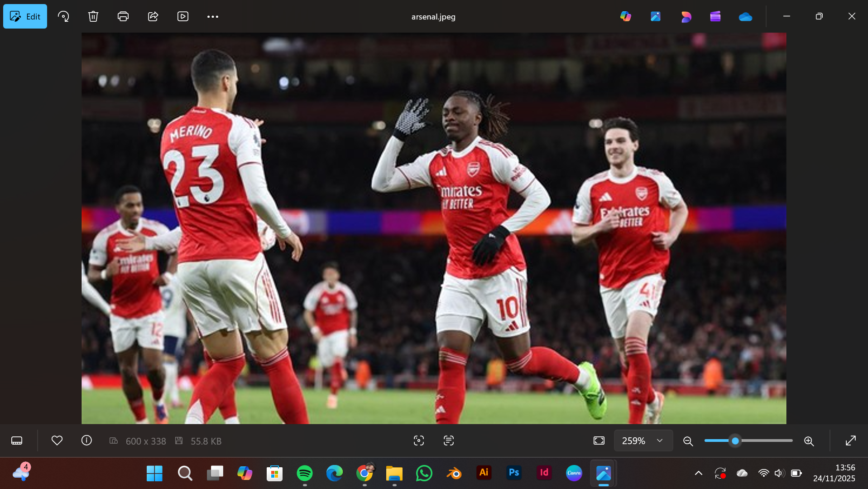This screenshot has width=868, height=489.
Task: Restore down the Photos window
Action: [x=819, y=16]
